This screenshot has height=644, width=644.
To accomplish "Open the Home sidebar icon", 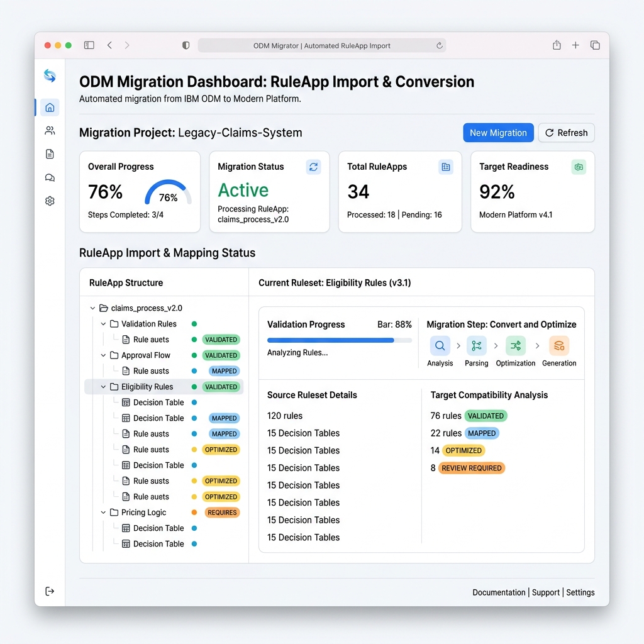I will coord(50,108).
